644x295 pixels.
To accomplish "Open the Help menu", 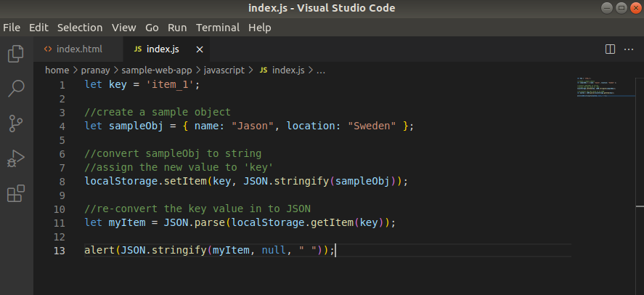I will 260,28.
